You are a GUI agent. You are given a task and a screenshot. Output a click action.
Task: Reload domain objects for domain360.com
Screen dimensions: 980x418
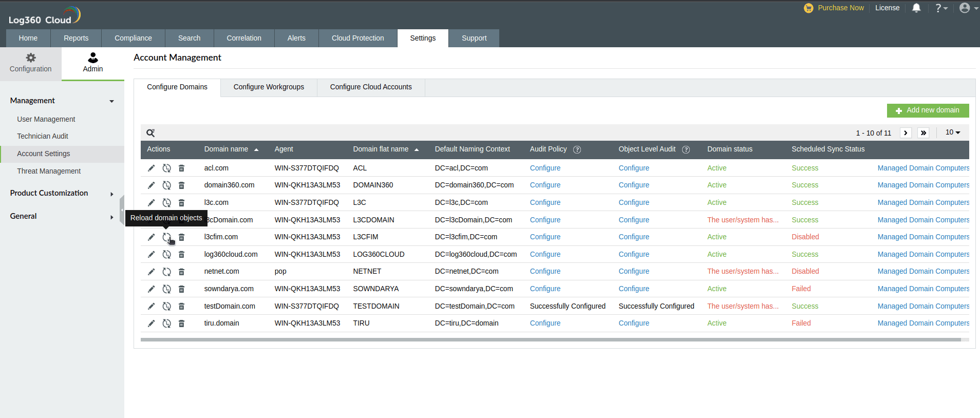(166, 185)
